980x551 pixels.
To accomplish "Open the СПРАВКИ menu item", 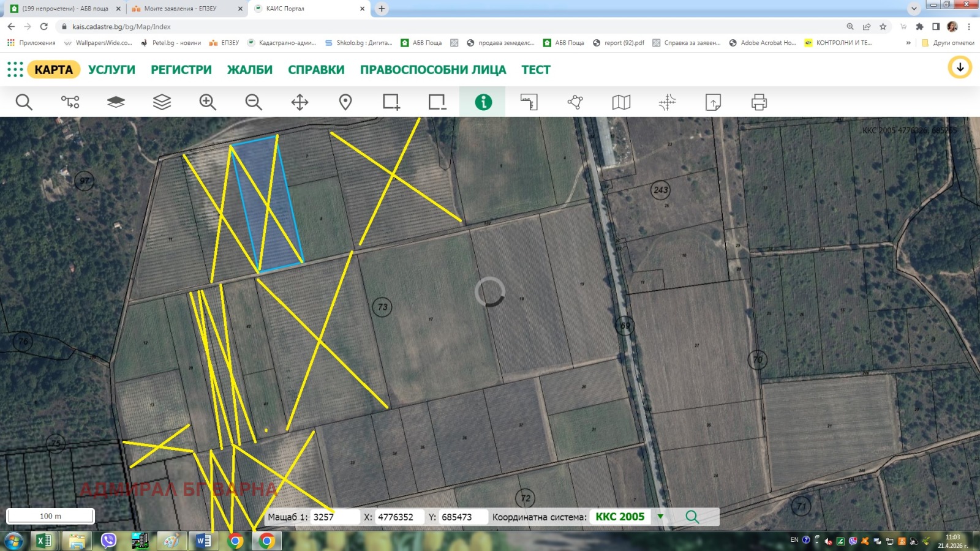I will [316, 70].
